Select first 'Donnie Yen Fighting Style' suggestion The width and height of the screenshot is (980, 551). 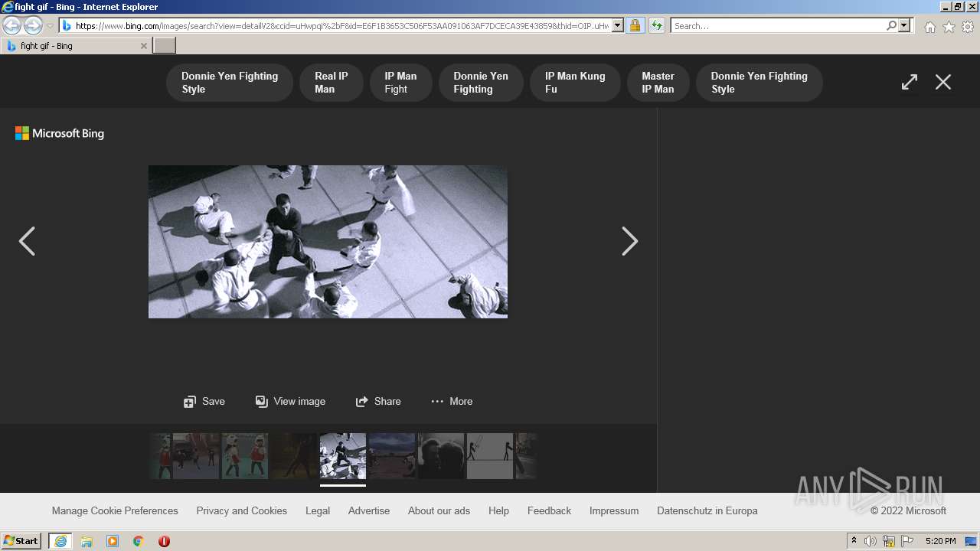coord(230,83)
